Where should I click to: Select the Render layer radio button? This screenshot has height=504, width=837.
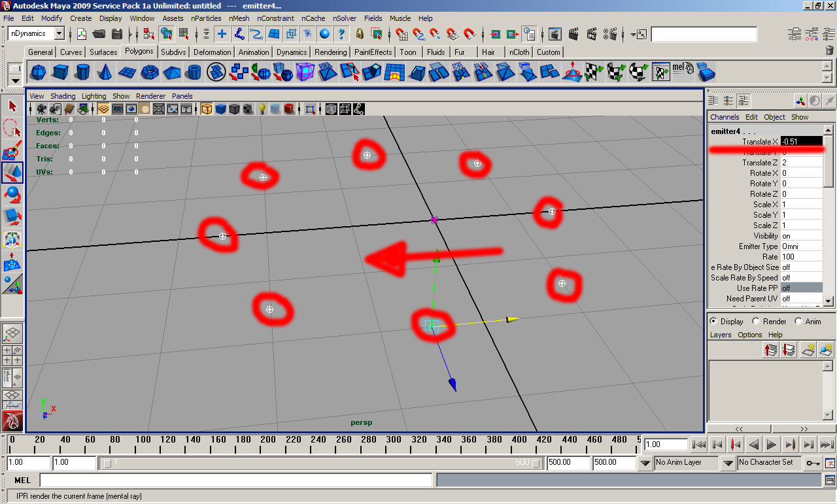(756, 322)
